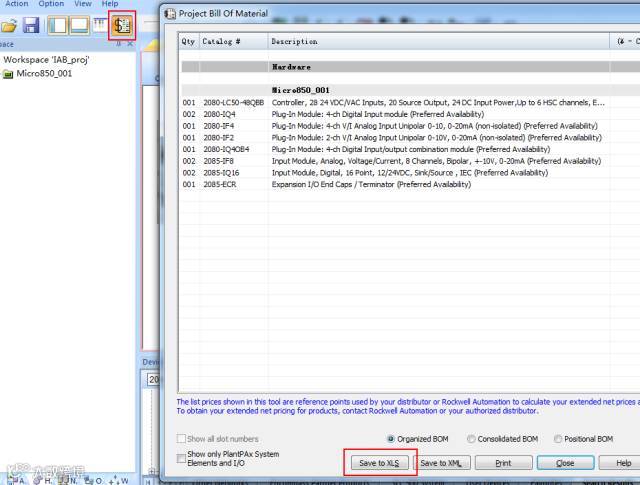Open the Action menu

17,4
